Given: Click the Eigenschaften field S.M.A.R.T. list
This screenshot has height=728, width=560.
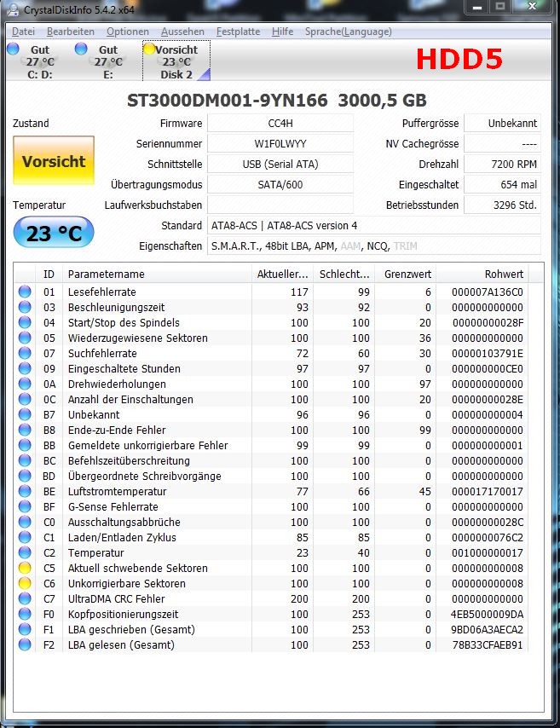Looking at the screenshot, I should click(374, 246).
